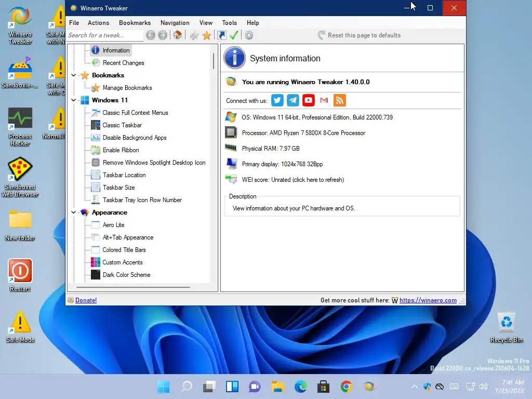Go to Home page toolbar icon

tap(178, 35)
